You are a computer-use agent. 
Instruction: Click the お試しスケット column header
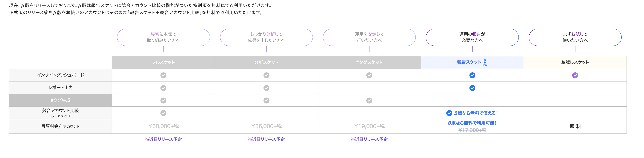point(575,63)
